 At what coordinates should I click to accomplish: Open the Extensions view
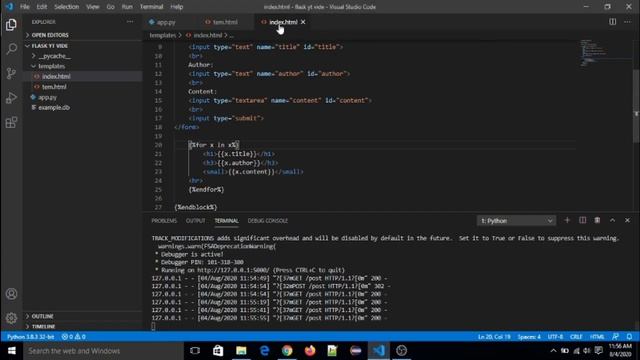pos(11,122)
